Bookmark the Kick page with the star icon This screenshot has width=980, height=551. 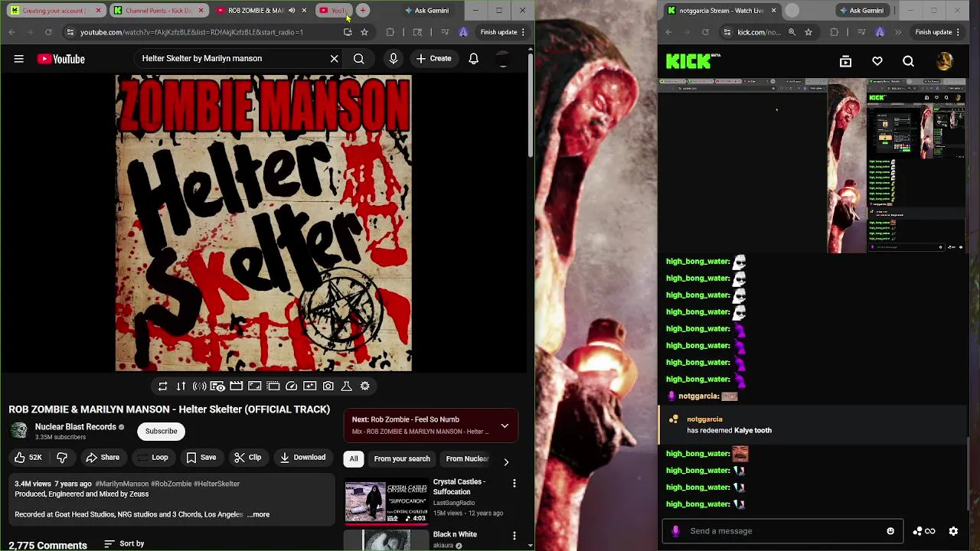808,32
